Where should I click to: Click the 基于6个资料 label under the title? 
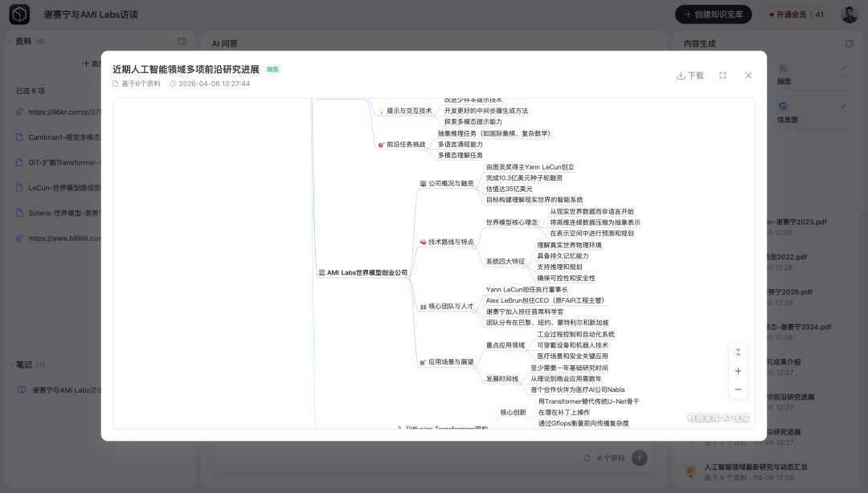click(x=137, y=84)
